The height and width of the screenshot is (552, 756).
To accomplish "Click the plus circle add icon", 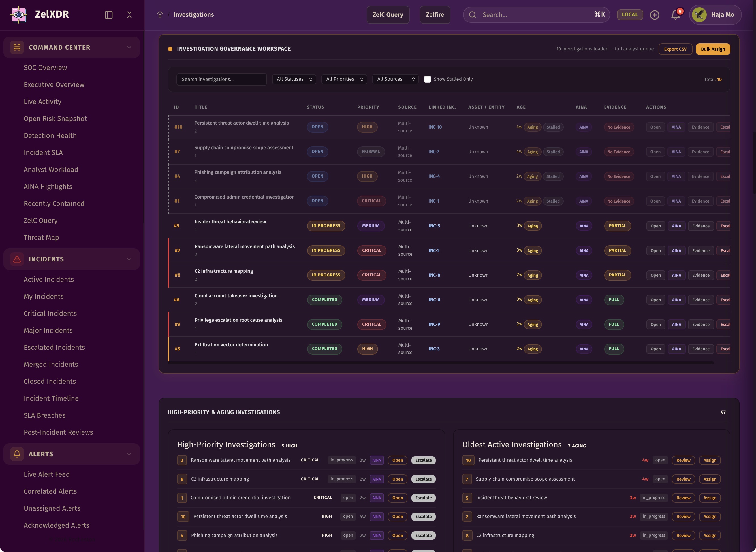I will tap(654, 15).
